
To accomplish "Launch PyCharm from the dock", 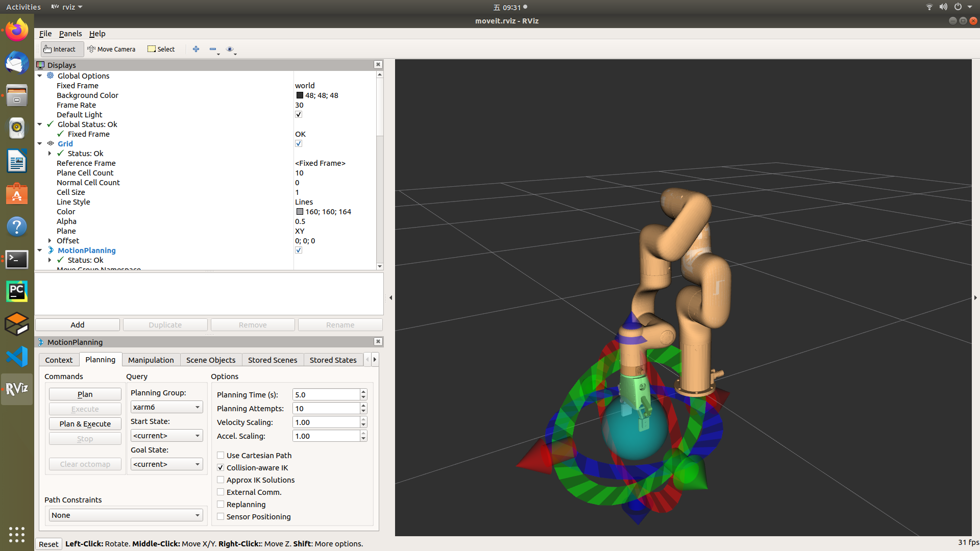I will (17, 291).
